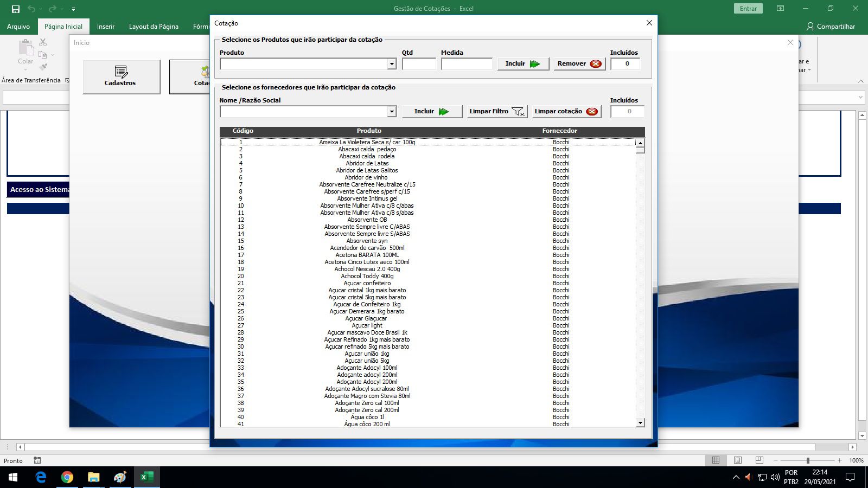Click the Remover product button

tap(579, 64)
